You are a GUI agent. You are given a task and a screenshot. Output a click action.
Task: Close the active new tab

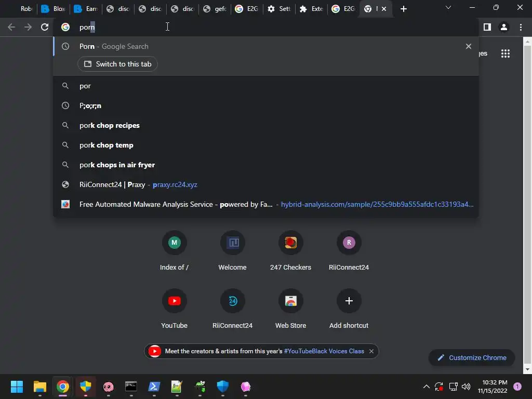[384, 9]
